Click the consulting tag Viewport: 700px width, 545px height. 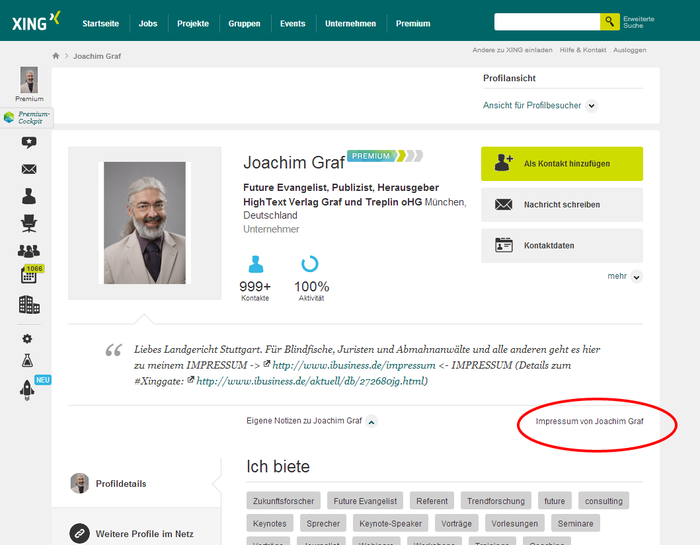coord(604,501)
